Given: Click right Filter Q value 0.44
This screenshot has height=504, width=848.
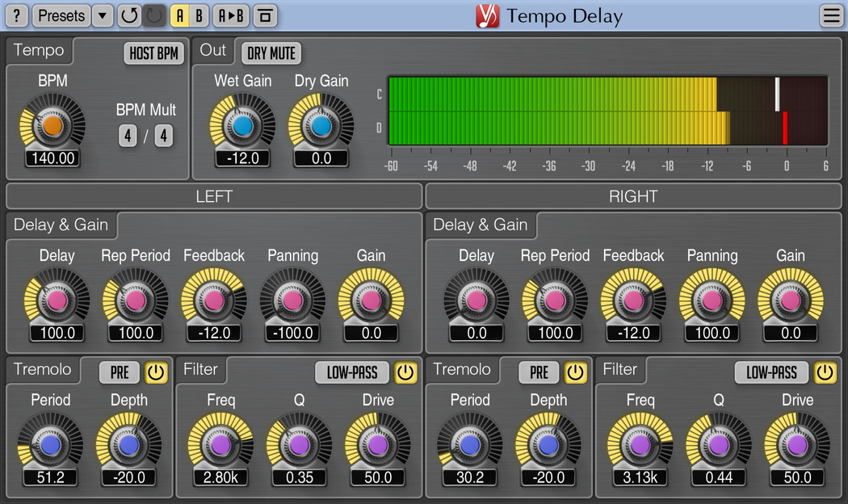Looking at the screenshot, I should (x=719, y=477).
